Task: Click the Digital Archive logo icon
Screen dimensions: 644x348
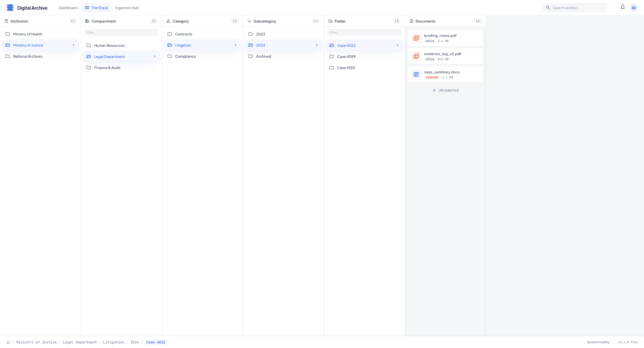Action: click(10, 8)
